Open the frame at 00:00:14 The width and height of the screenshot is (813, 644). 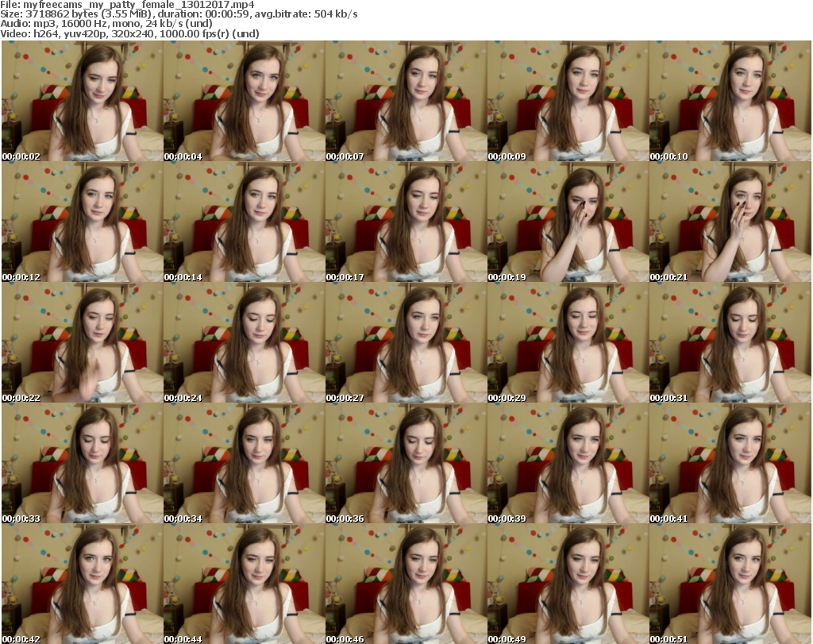coord(245,222)
